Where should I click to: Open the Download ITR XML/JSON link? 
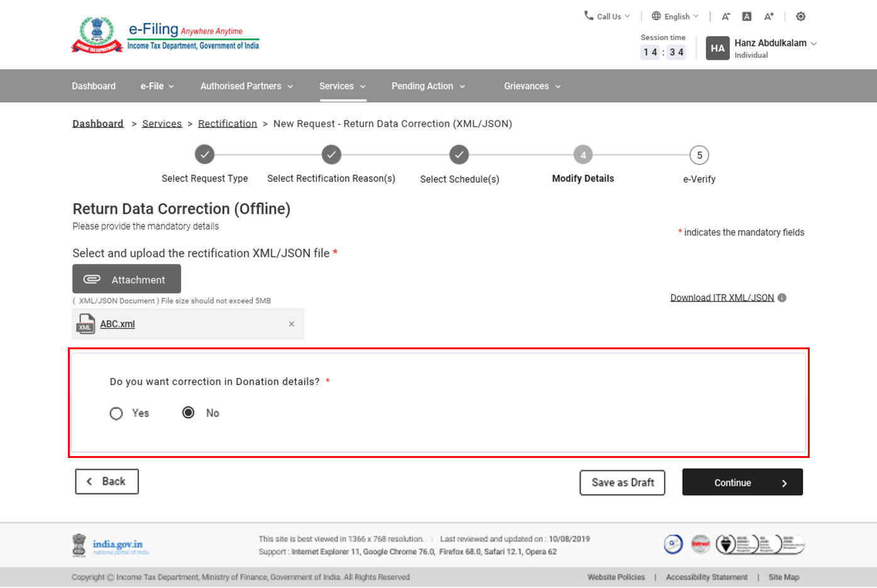pos(722,298)
